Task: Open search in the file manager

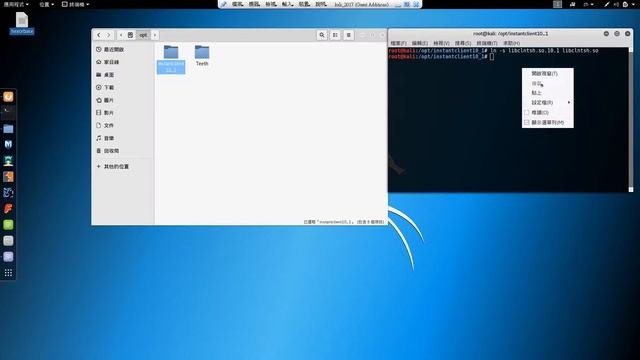Action: click(322, 35)
